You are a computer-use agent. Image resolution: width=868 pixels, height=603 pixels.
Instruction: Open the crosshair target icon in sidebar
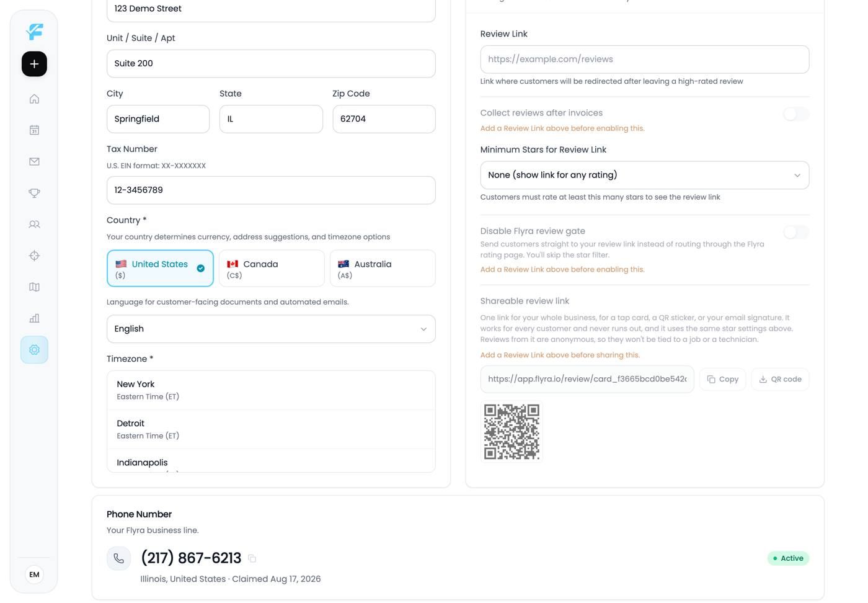(x=34, y=256)
